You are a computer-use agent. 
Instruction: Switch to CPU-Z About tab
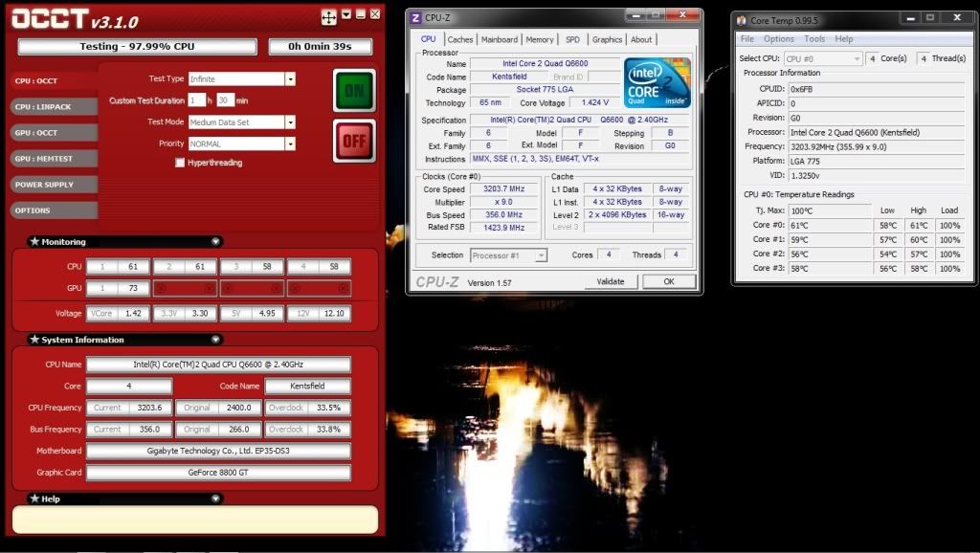[641, 39]
